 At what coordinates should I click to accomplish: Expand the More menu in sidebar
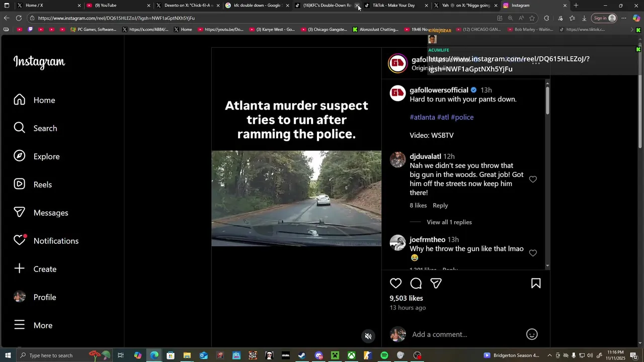pos(33,325)
